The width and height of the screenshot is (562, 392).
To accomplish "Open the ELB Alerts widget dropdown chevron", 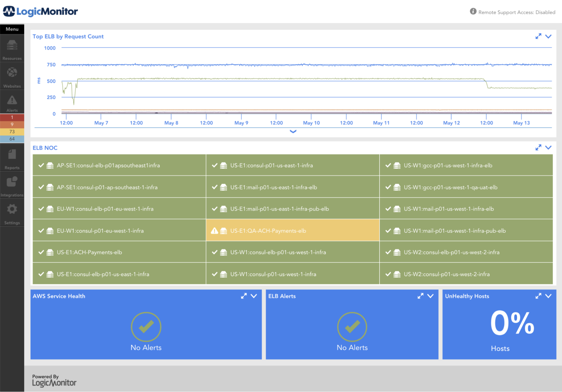I will 430,296.
